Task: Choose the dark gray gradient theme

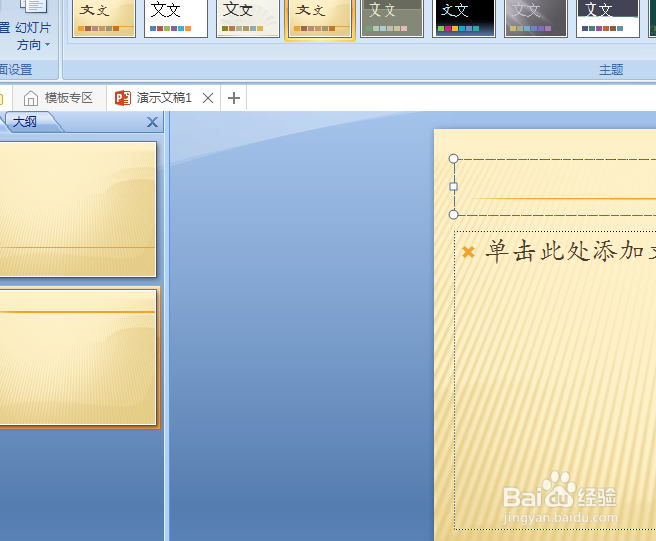Action: [536, 18]
